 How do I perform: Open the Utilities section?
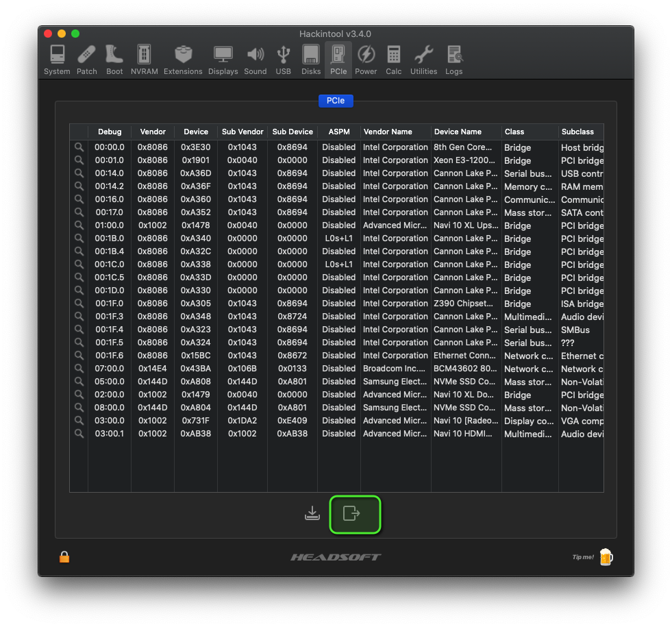click(x=423, y=60)
